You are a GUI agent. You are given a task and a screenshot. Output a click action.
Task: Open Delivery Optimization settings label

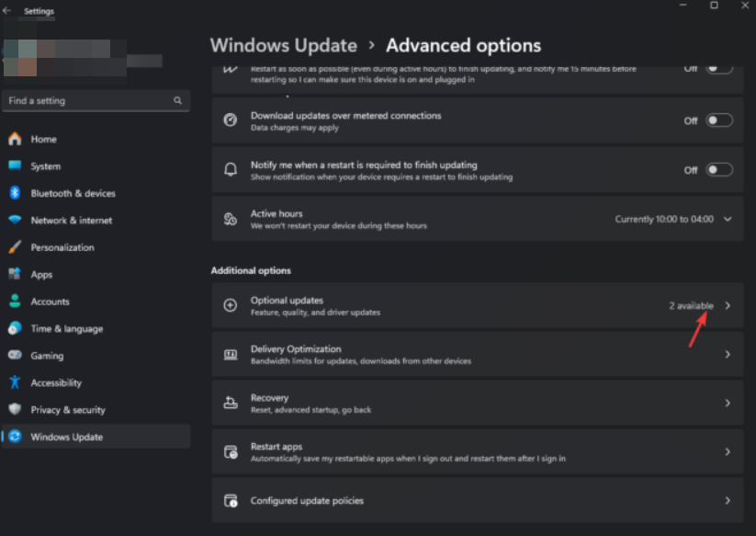296,348
